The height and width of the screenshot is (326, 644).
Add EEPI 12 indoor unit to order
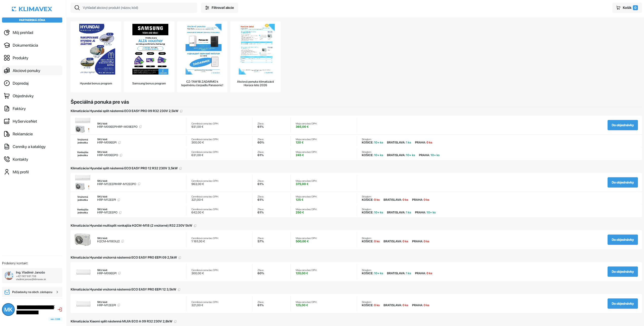tap(622, 304)
